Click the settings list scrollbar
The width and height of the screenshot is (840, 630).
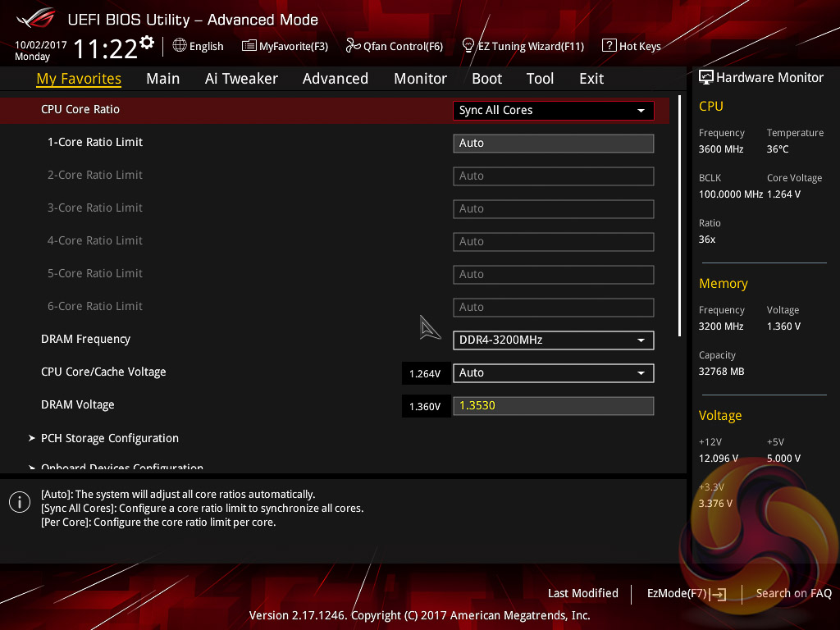(x=680, y=216)
